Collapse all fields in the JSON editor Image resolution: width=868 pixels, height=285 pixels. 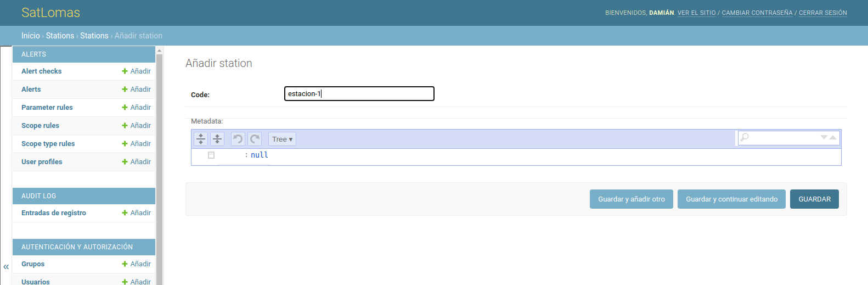[217, 139]
